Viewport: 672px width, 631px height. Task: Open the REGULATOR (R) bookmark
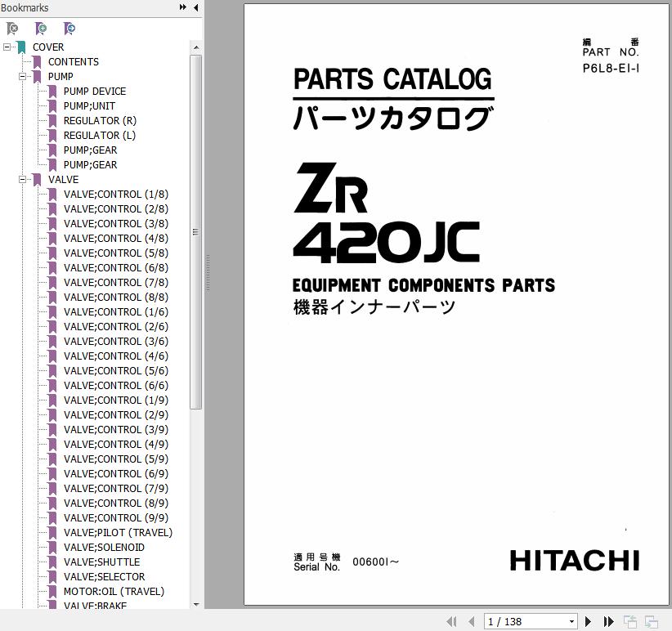100,121
